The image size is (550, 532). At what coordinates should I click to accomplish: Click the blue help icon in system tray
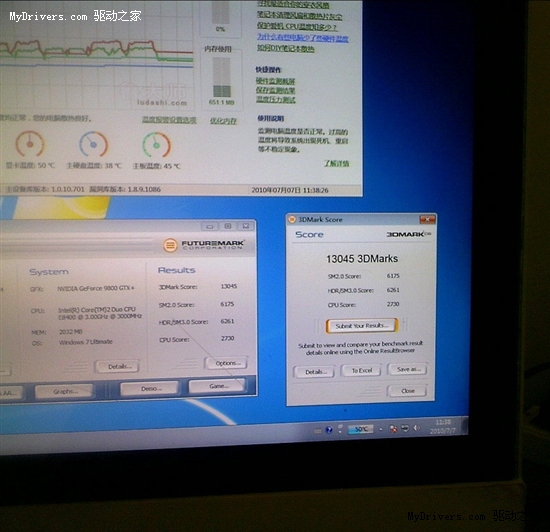pos(329,430)
